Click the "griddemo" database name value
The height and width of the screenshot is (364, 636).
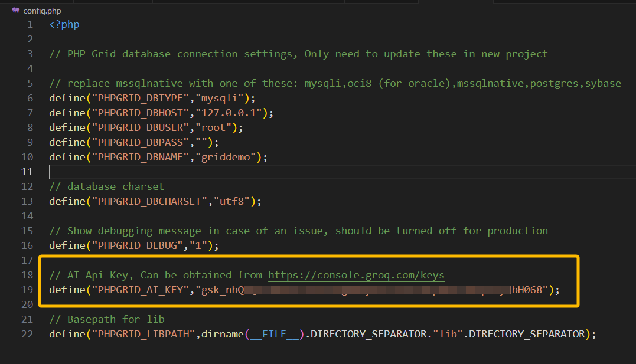tap(229, 157)
